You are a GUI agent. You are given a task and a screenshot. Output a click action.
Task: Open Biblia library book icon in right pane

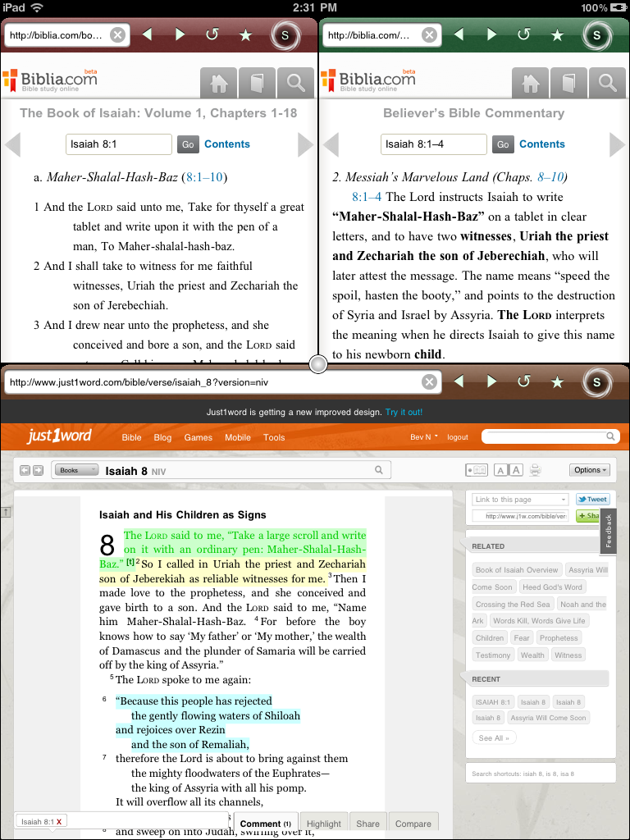point(569,84)
